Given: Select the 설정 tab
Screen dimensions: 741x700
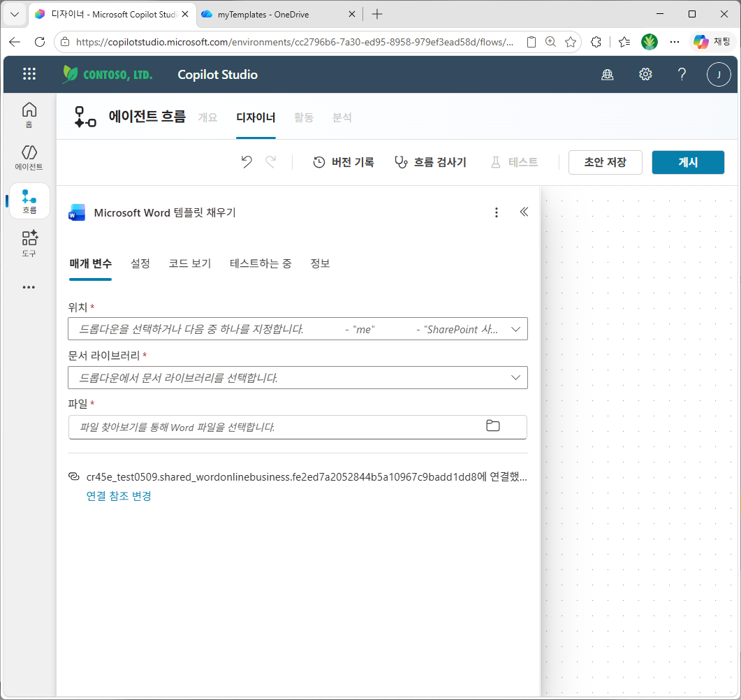Looking at the screenshot, I should pos(140,264).
